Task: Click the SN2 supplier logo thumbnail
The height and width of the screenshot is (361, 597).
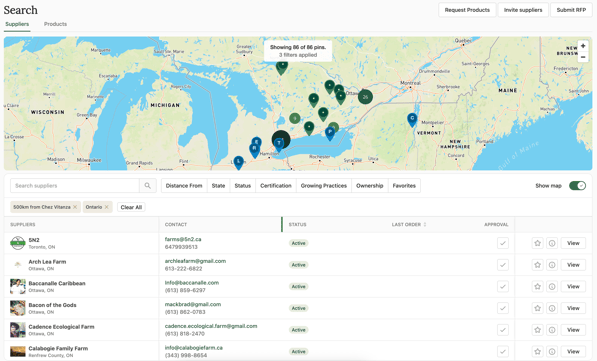Action: click(18, 243)
